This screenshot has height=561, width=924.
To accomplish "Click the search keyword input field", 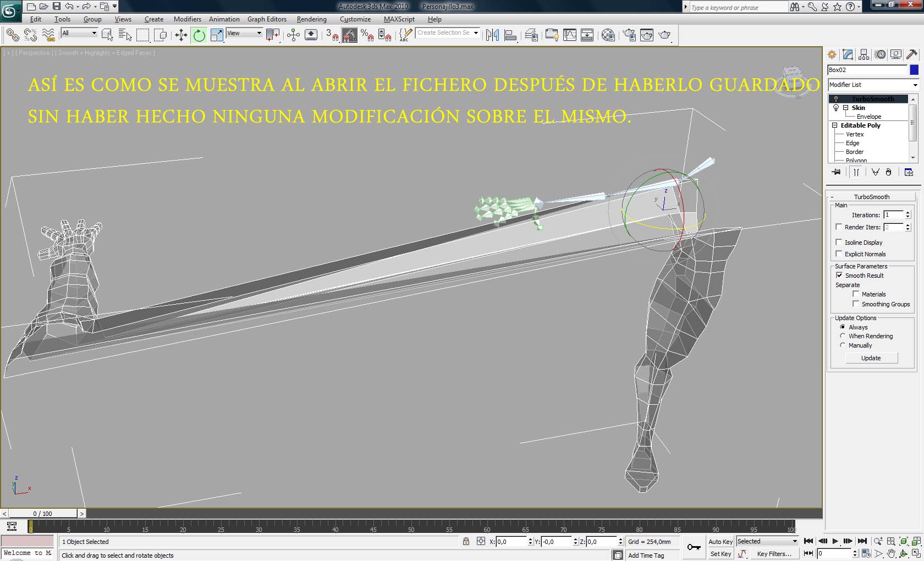I will coord(739,7).
